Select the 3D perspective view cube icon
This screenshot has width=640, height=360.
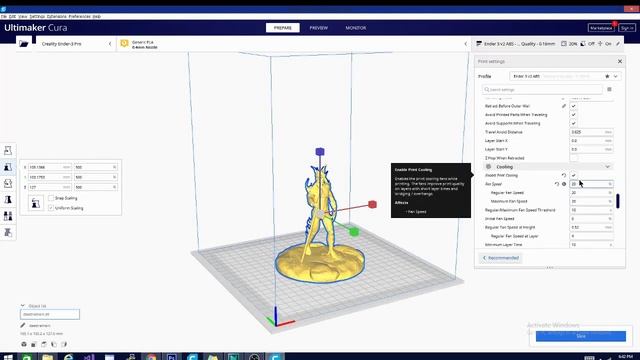[x=24, y=344]
